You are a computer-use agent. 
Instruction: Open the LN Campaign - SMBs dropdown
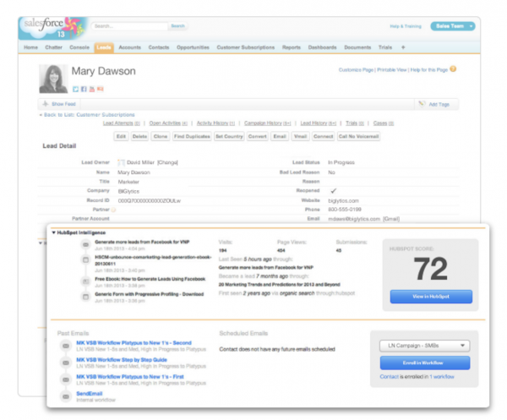(x=424, y=346)
